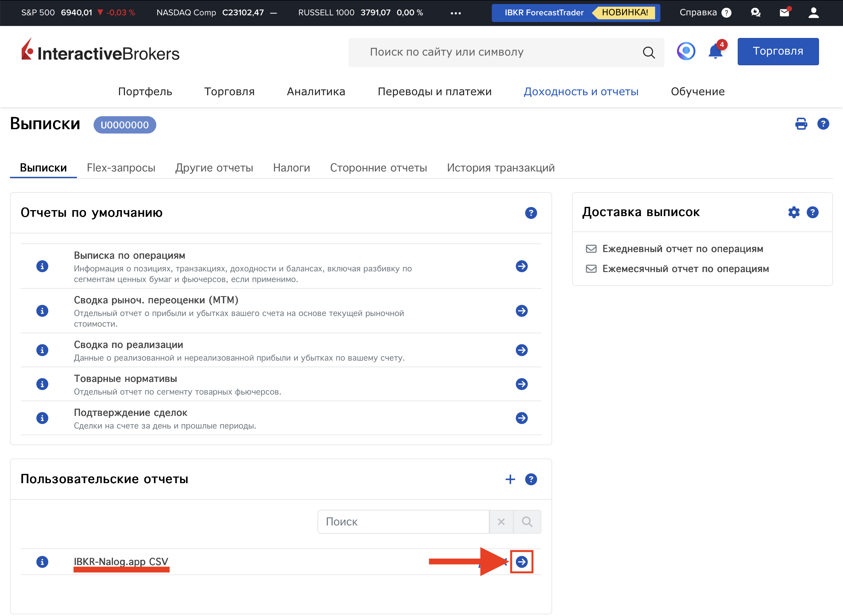Run the Сводка по реализации report arrow
This screenshot has width=843, height=616.
[521, 350]
